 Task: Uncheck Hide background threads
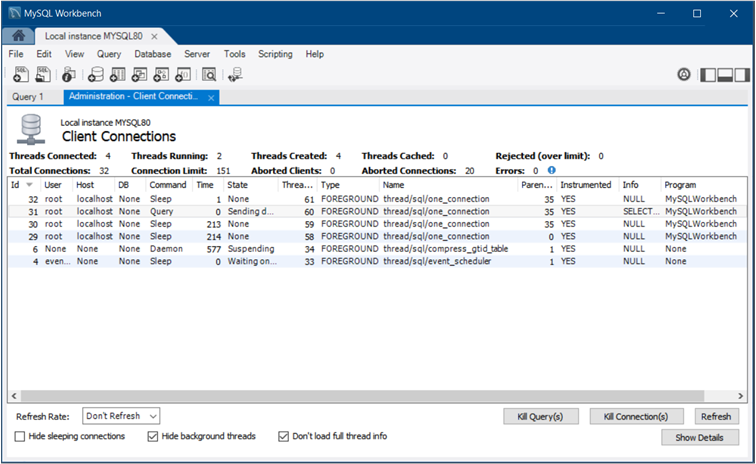(153, 437)
